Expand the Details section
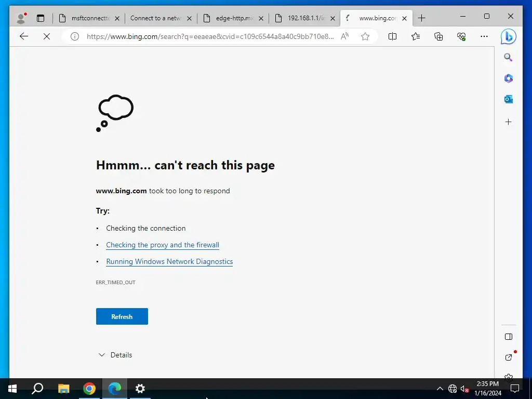 (115, 355)
